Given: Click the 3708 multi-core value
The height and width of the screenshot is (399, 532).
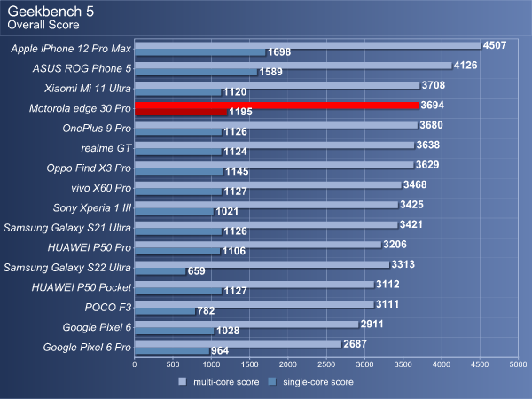Looking at the screenshot, I should (434, 85).
